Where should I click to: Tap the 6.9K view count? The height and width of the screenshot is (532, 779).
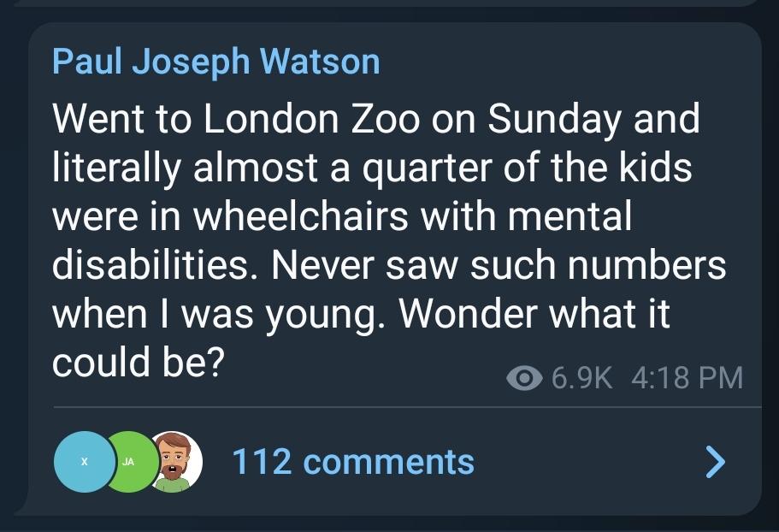pos(581,377)
